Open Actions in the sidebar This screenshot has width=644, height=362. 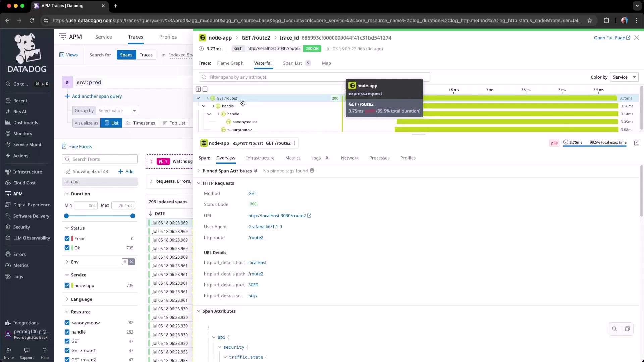pos(21,156)
